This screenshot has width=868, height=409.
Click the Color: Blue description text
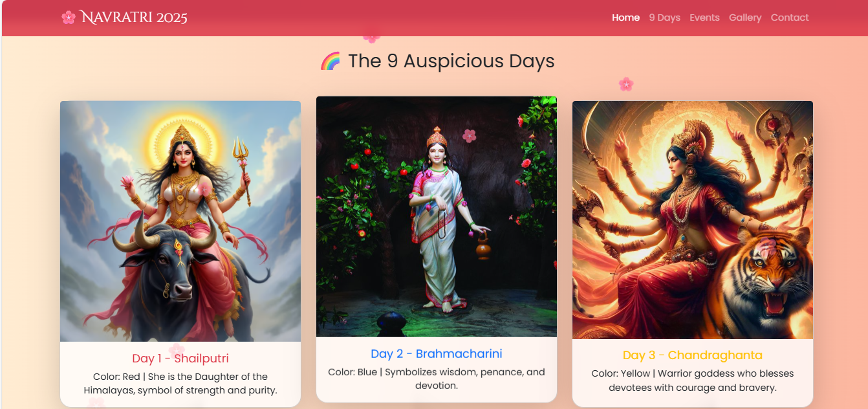(437, 379)
